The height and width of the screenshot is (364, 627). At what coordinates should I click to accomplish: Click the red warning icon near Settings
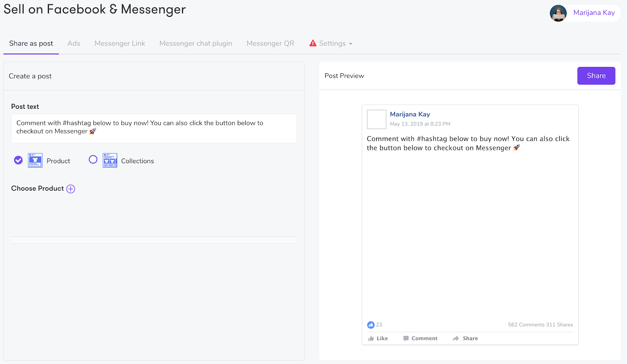pyautogui.click(x=313, y=43)
